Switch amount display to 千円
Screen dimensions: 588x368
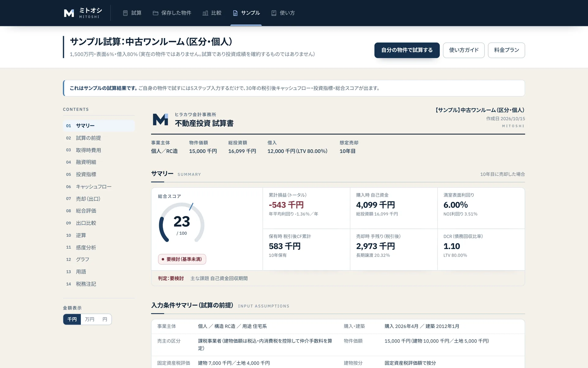72,319
